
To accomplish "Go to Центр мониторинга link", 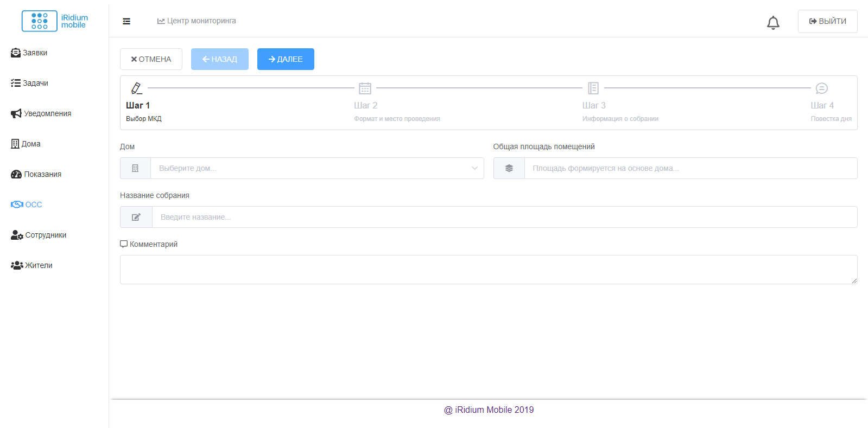I will click(197, 21).
